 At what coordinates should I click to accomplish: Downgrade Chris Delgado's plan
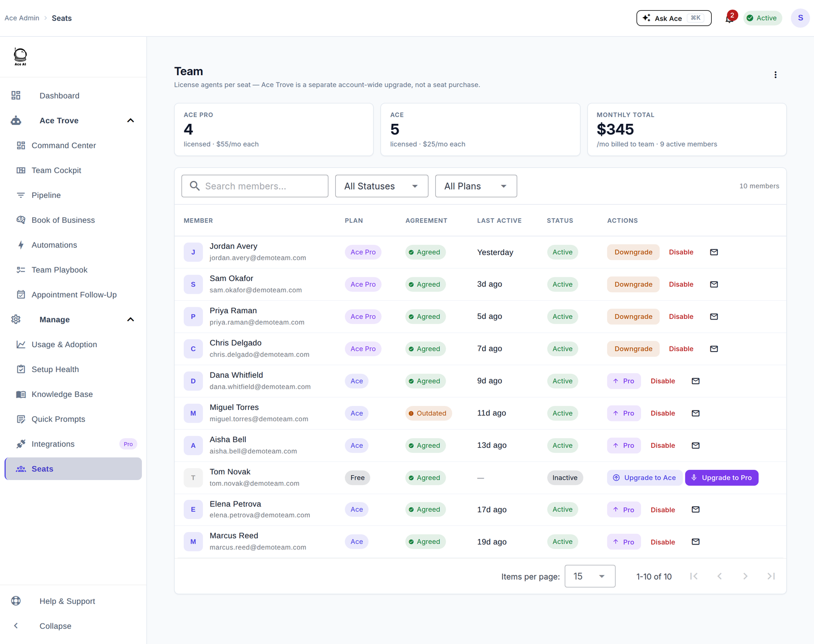point(633,349)
